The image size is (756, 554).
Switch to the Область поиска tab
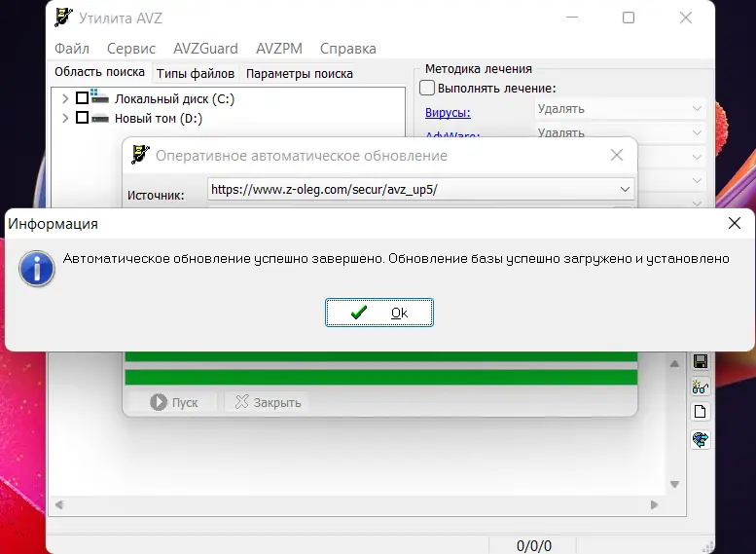coord(100,72)
